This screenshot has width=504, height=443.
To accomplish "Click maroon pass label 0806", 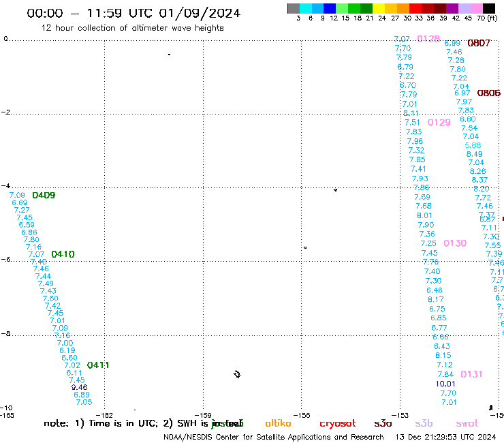I will point(488,93).
